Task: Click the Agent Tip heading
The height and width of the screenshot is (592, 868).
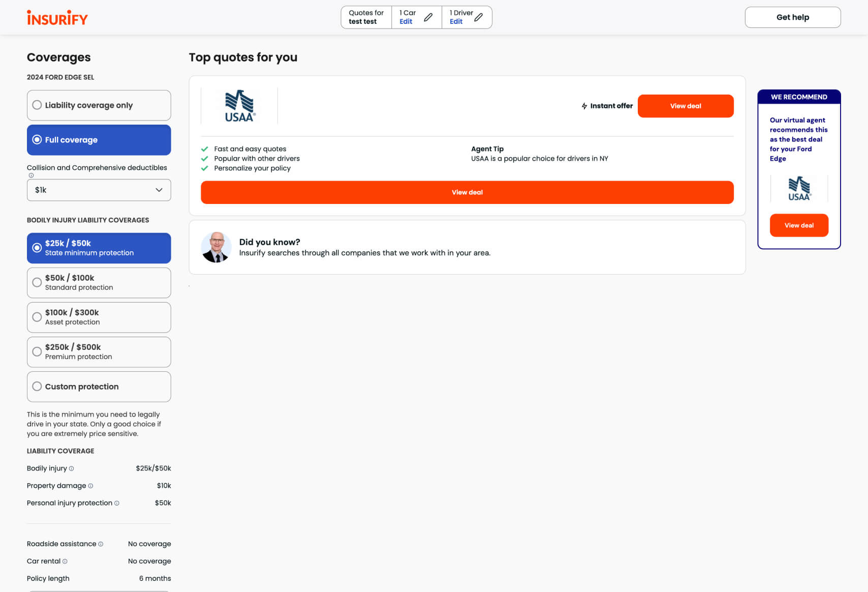Action: 487,149
